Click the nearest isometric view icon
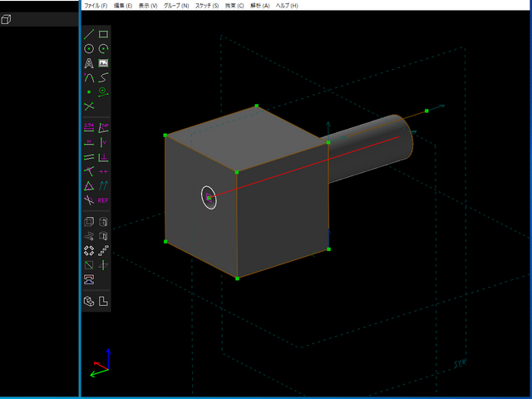Screen dimensions: 532x399 tap(89, 301)
